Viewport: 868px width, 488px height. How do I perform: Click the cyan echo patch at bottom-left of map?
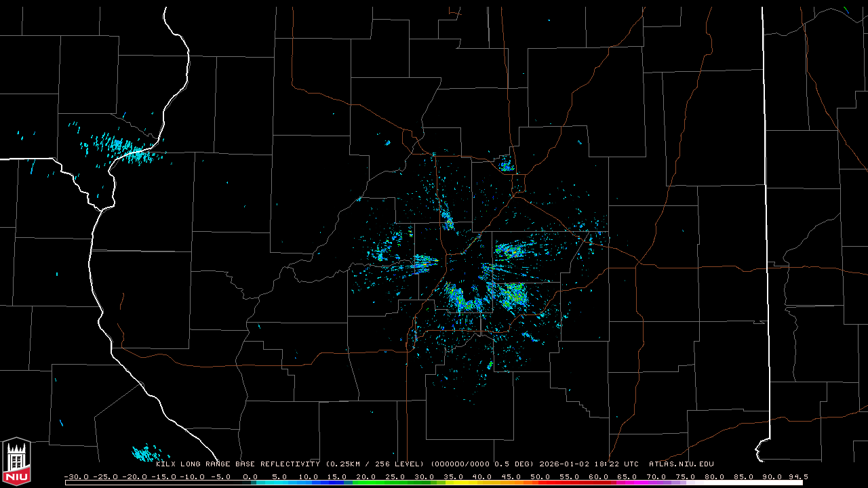pyautogui.click(x=144, y=453)
